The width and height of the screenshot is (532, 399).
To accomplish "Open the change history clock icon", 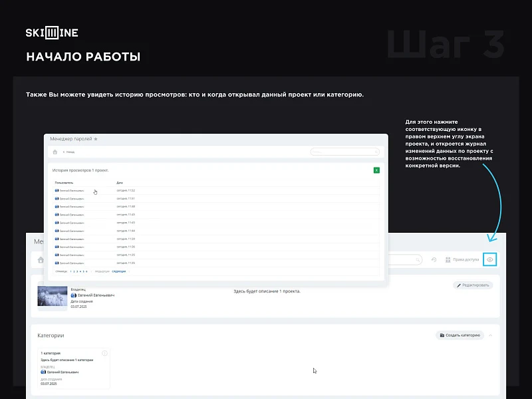I will coord(434,259).
